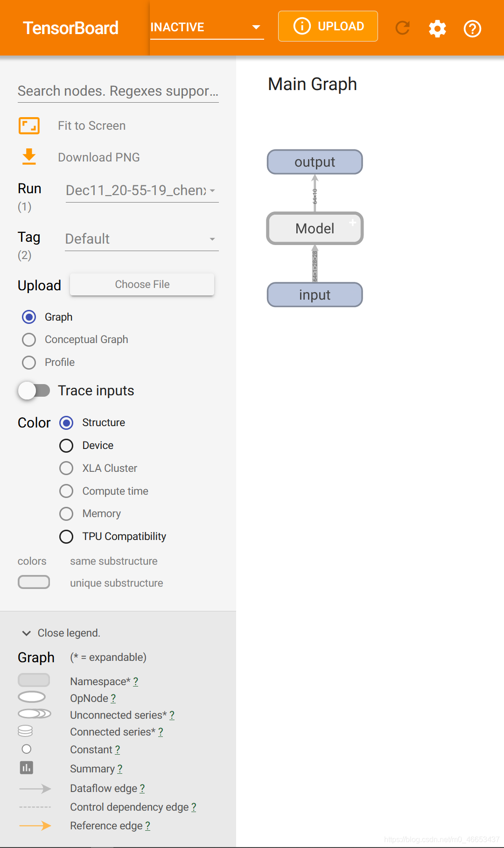Select the Conceptual Graph radio button
504x848 pixels.
pos(29,340)
